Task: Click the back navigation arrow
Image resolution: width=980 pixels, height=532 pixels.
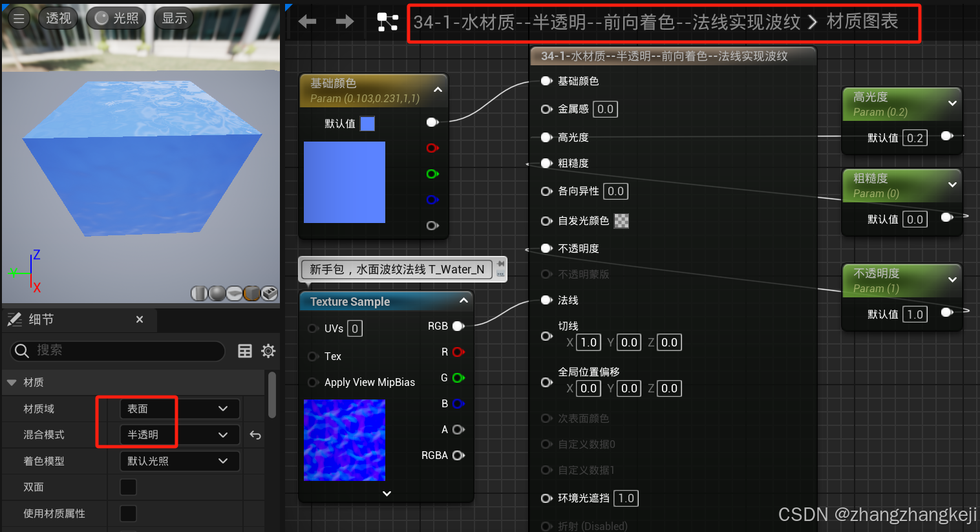Action: (x=307, y=21)
